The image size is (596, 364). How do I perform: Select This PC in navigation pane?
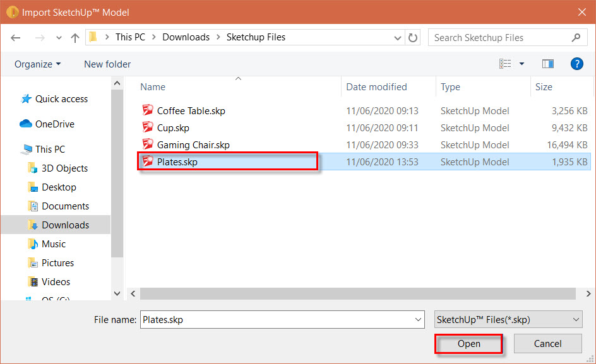pyautogui.click(x=50, y=150)
